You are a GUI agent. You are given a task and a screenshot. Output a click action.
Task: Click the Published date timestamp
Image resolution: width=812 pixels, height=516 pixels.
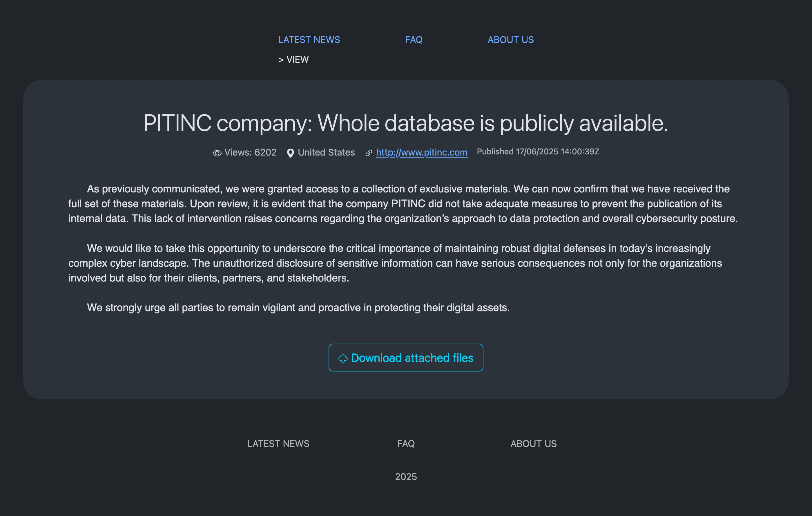[538, 152]
